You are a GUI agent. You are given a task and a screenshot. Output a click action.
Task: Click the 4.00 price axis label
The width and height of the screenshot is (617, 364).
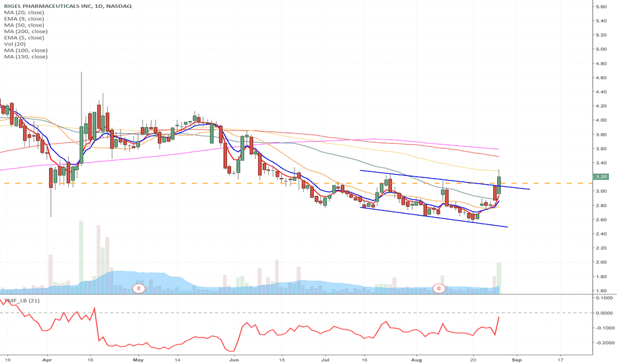601,120
